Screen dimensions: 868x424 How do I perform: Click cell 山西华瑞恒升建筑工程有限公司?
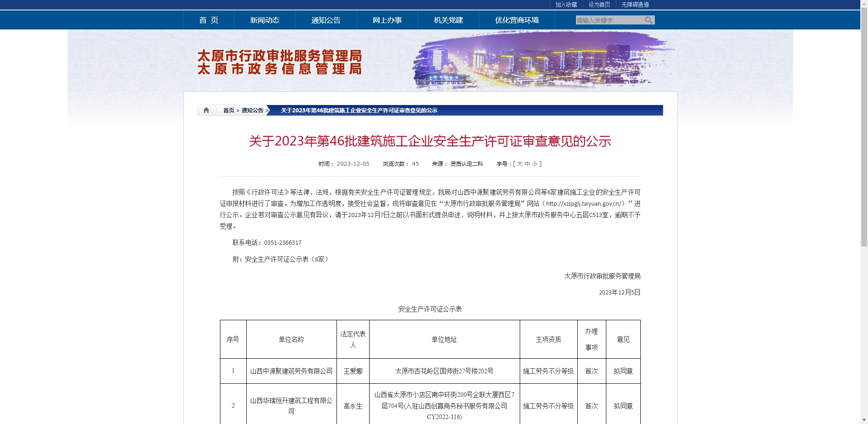292,406
